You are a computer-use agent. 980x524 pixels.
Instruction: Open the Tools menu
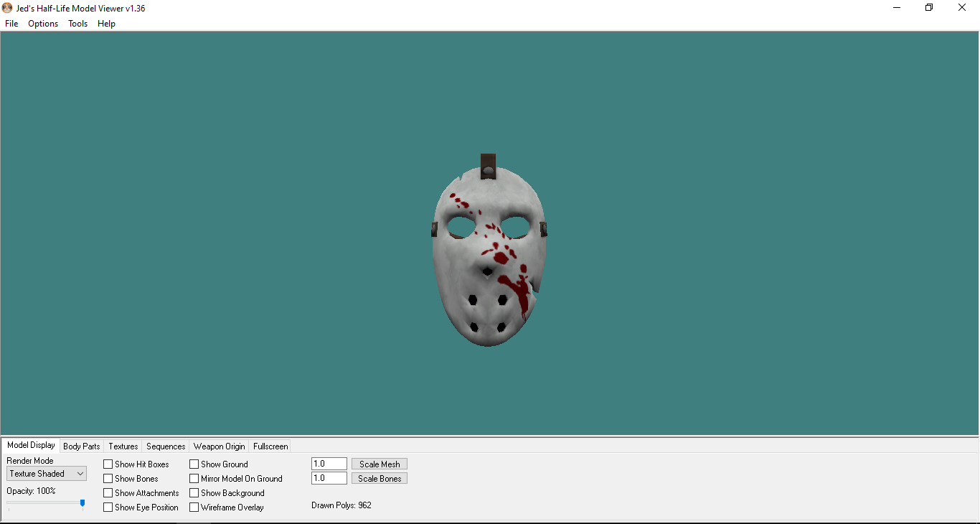(x=77, y=24)
